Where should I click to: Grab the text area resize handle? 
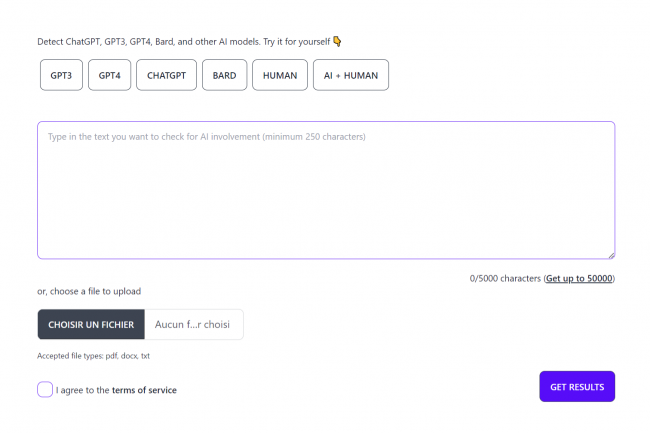[x=611, y=256]
